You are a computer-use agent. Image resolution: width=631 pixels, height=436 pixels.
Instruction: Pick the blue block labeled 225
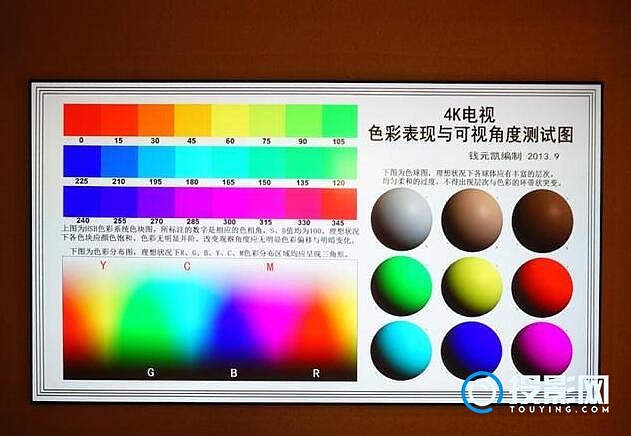pos(82,161)
